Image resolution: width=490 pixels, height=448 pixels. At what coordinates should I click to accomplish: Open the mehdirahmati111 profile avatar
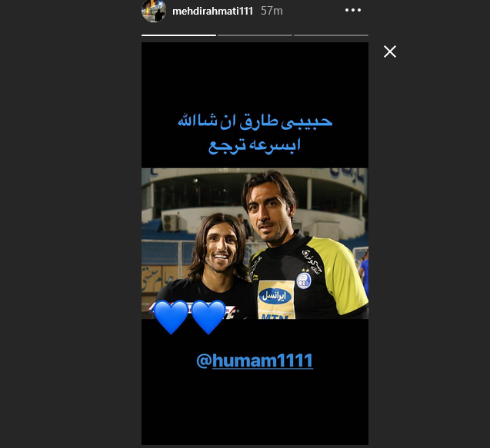153,11
